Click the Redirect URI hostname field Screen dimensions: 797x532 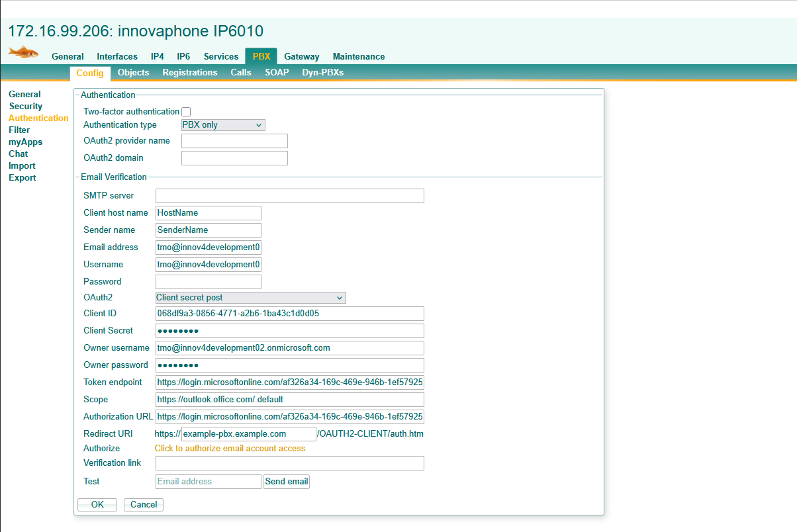click(x=248, y=434)
